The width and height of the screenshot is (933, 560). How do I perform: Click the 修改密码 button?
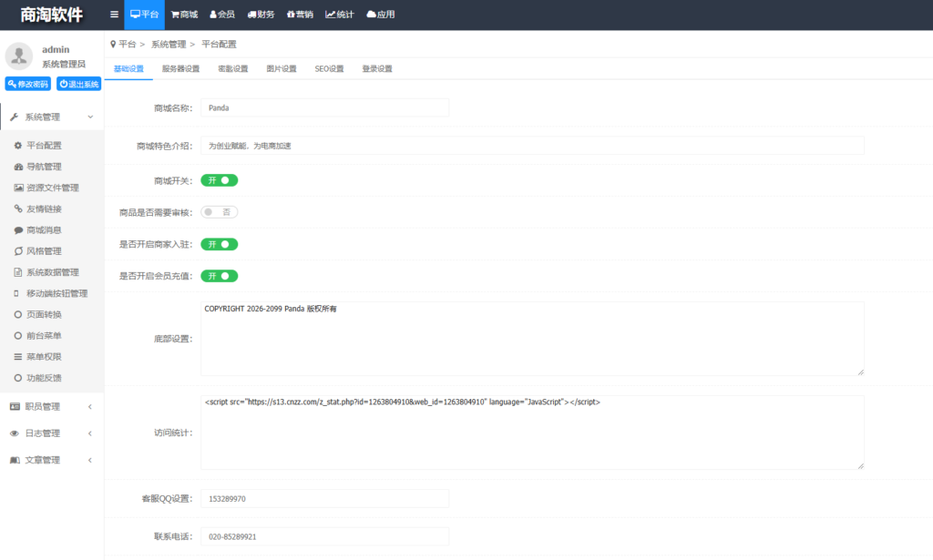pyautogui.click(x=27, y=84)
